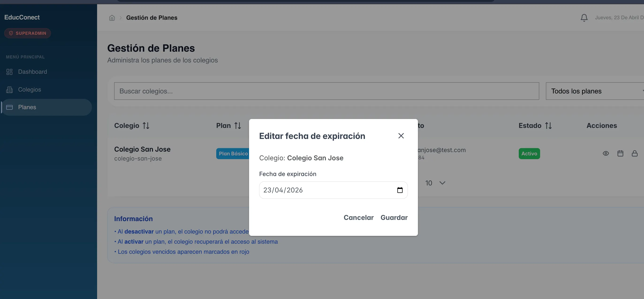Sort table by Colegio column
This screenshot has height=299, width=644.
point(146,126)
